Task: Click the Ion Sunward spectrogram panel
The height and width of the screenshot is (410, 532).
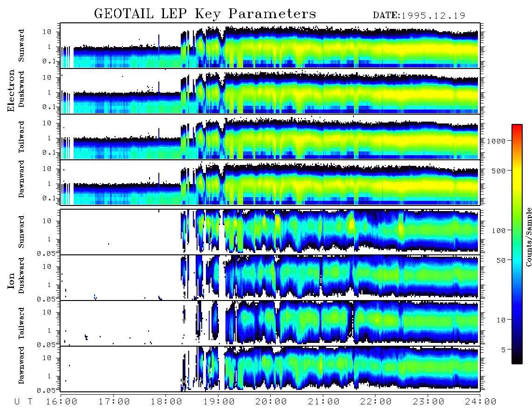Action: (x=270, y=232)
